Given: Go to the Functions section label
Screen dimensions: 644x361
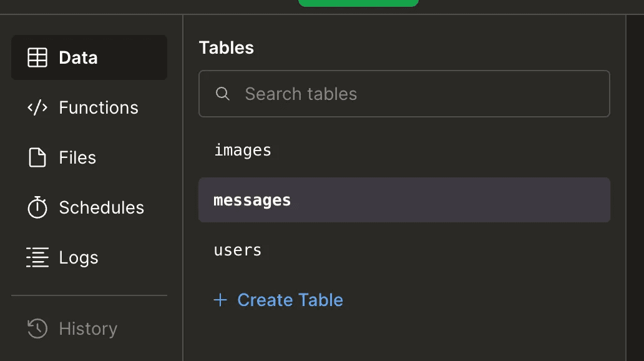Looking at the screenshot, I should (x=99, y=108).
